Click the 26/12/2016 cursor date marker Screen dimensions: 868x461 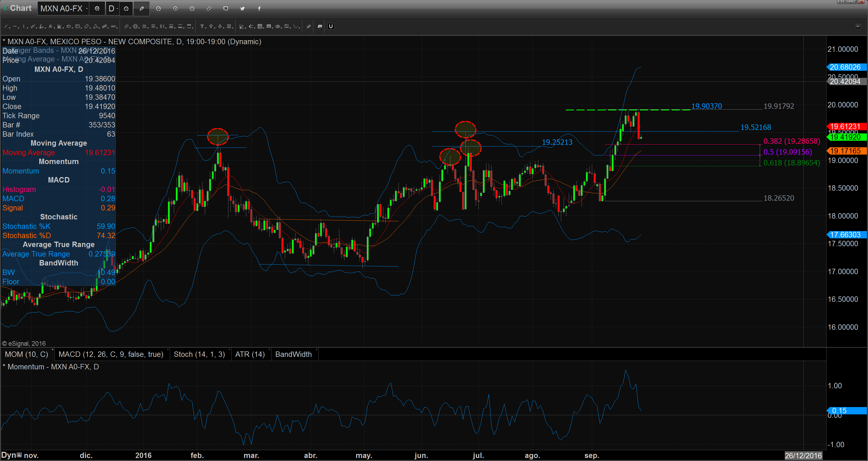pyautogui.click(x=803, y=456)
